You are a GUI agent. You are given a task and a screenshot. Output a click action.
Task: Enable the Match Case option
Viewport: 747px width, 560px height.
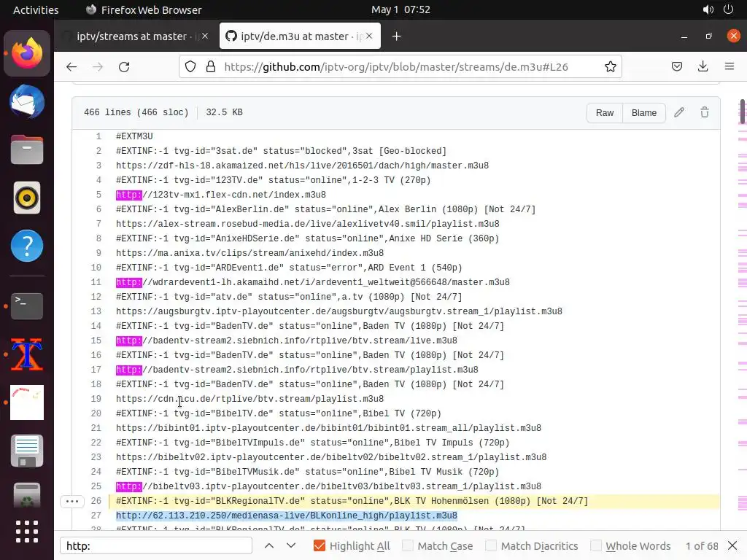[407, 545]
